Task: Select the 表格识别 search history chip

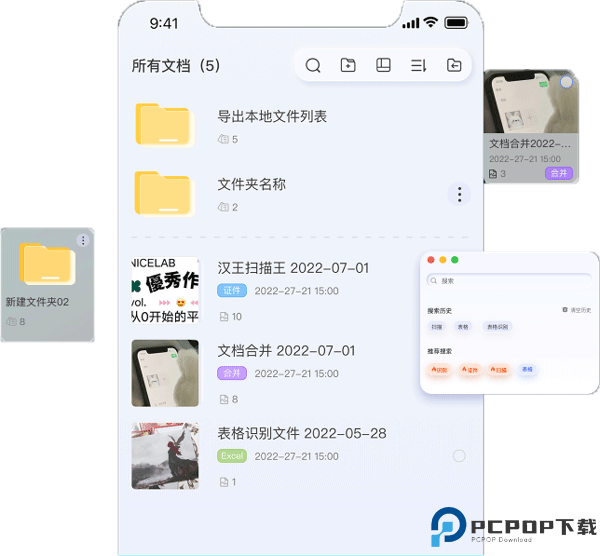Action: 497,327
